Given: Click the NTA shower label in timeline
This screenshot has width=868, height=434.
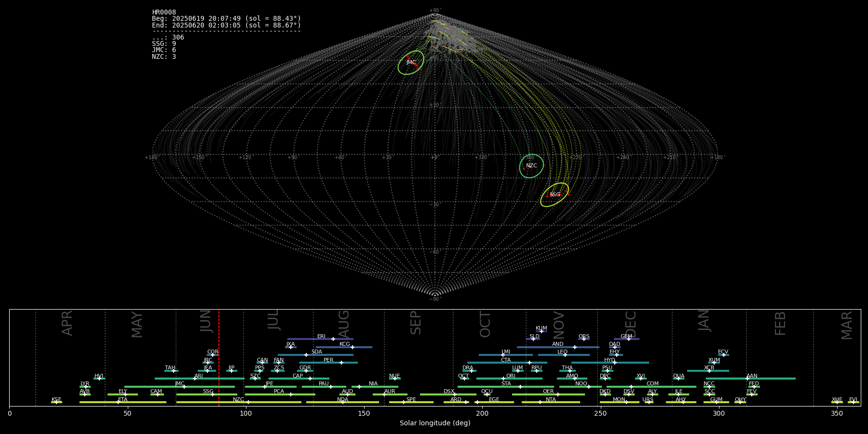Looking at the screenshot, I should coord(551,400).
